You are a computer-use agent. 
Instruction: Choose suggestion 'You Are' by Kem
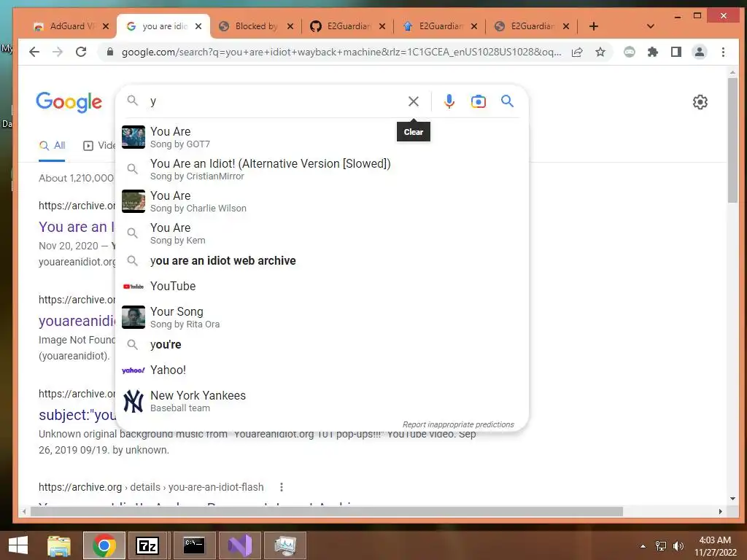322,233
